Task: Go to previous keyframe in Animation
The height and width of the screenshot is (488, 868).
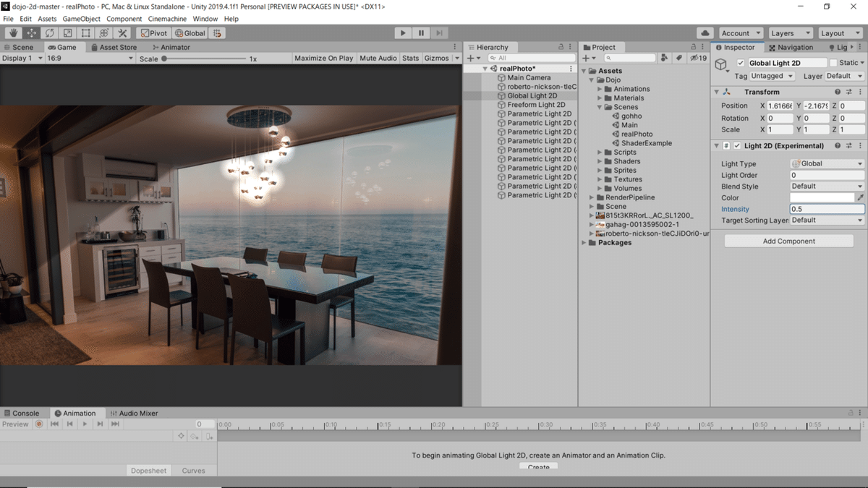Action: click(x=69, y=424)
